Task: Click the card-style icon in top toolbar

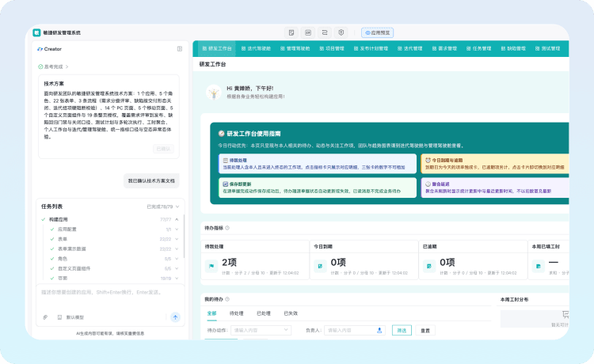Action: tap(308, 32)
